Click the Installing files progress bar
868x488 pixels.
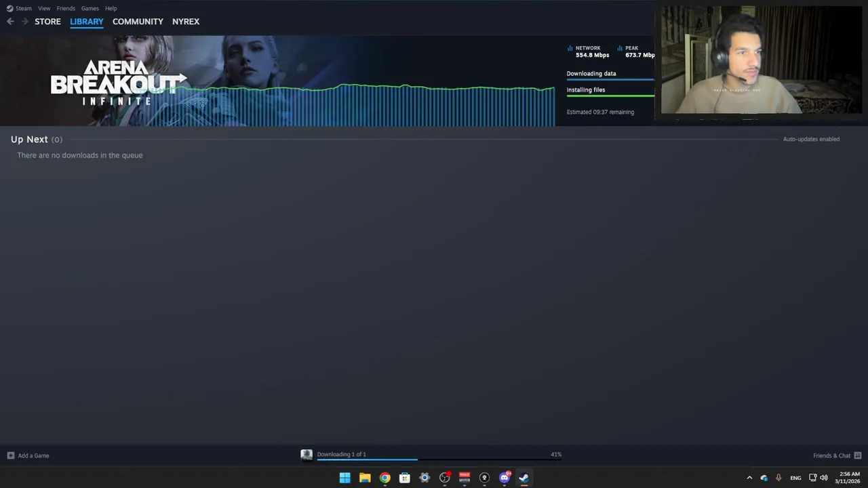610,96
